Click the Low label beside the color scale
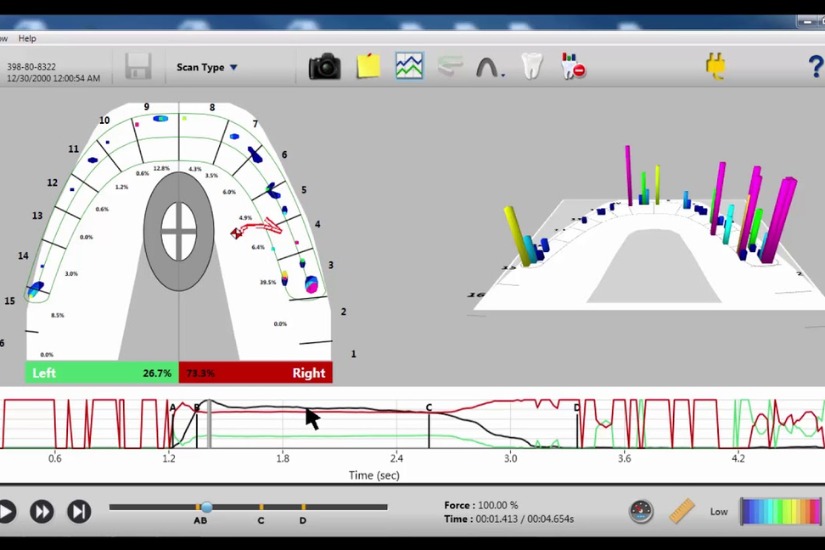825x550 pixels. tap(719, 512)
